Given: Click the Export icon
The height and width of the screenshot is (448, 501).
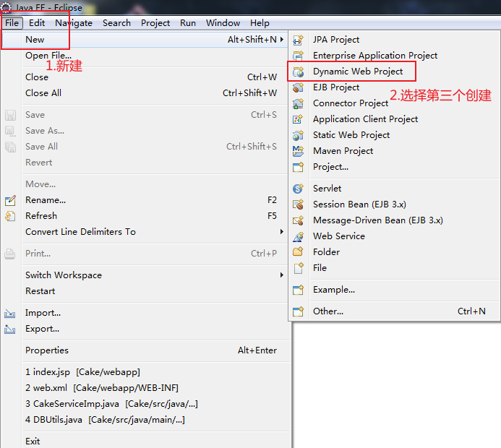Looking at the screenshot, I should pyautogui.click(x=10, y=329).
